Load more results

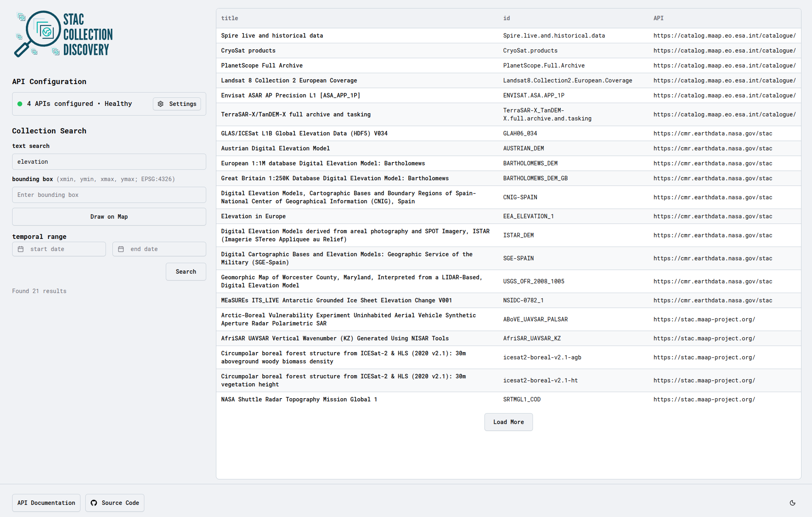[509, 422]
